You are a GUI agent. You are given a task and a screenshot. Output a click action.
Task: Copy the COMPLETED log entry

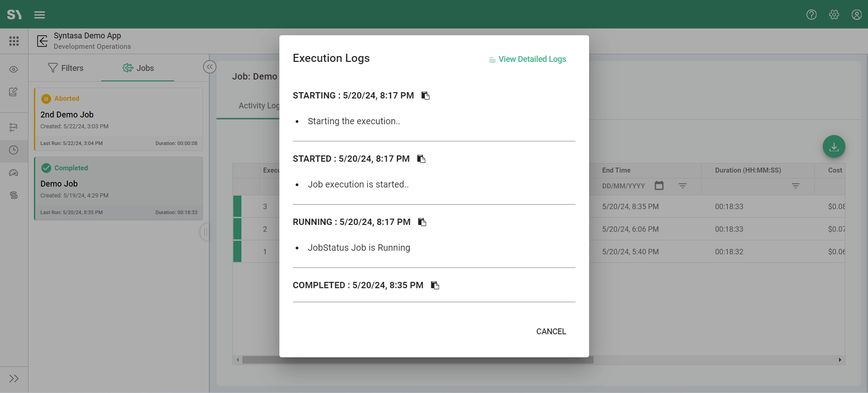tap(435, 285)
